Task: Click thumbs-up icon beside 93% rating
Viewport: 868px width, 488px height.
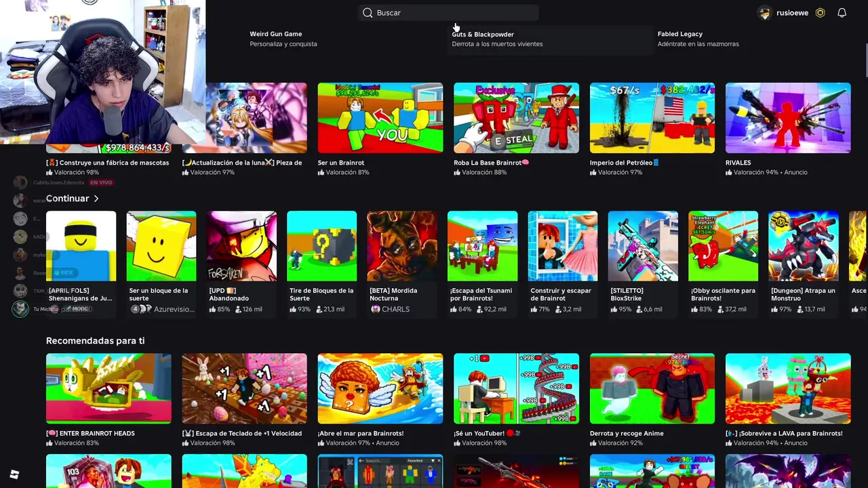Action: pos(293,309)
